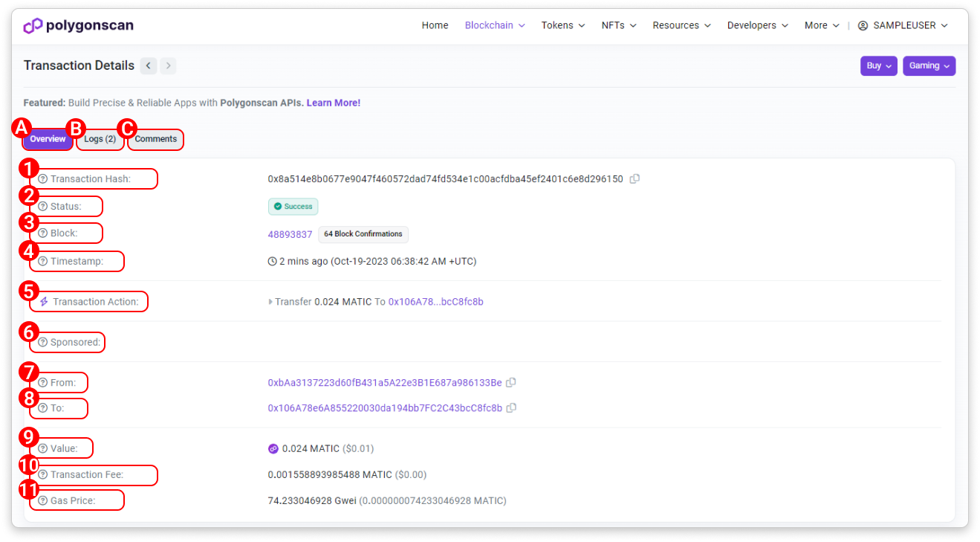Click help icon beside Gas Price label
980x542 pixels.
(x=42, y=501)
